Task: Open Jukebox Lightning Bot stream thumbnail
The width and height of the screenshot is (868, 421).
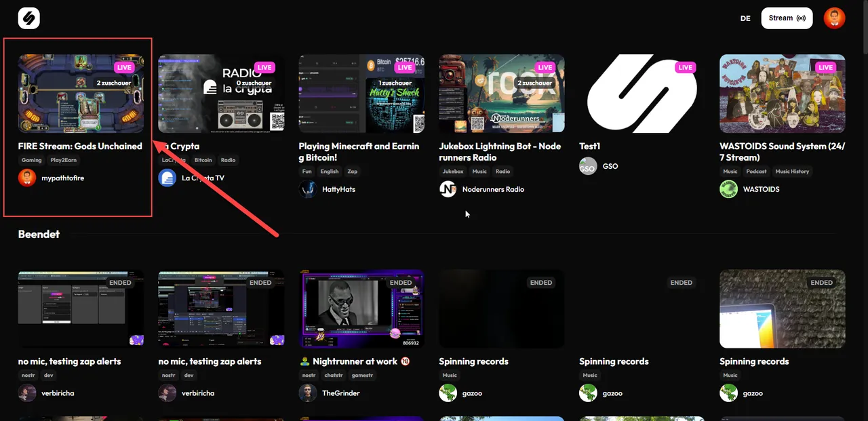Action: (502, 94)
